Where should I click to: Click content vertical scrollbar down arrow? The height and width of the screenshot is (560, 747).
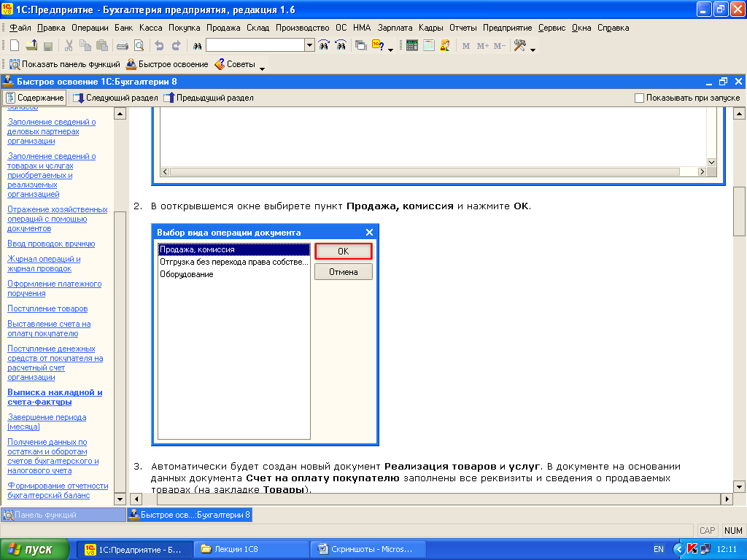point(739,486)
